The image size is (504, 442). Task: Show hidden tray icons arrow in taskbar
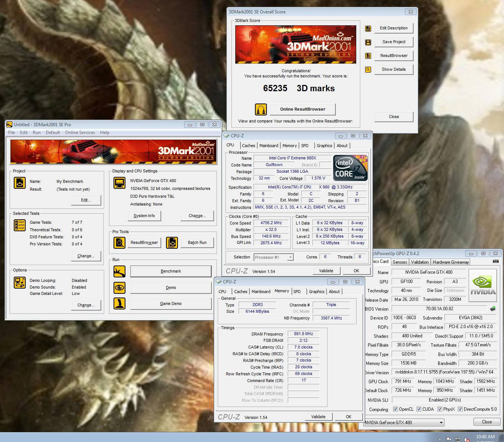click(440, 440)
